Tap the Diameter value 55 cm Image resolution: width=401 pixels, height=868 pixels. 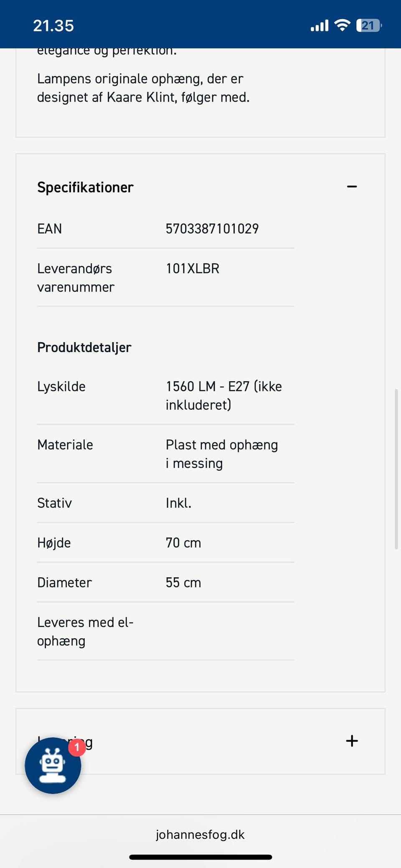tap(183, 582)
